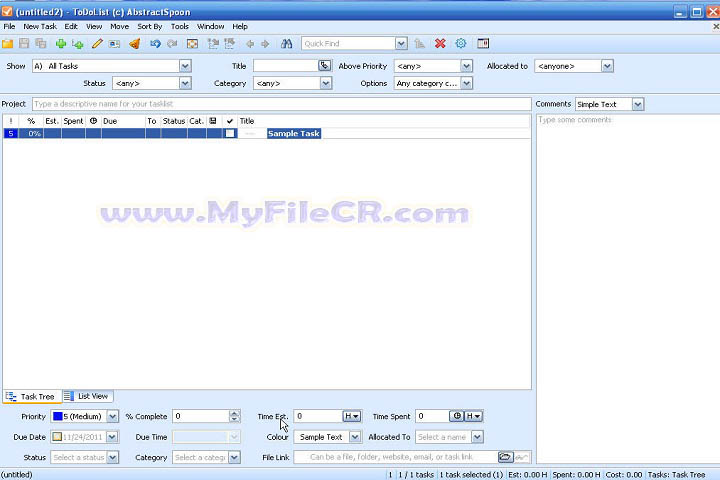The height and width of the screenshot is (480, 720).
Task: Click the save all tasklists icon
Action: click(x=41, y=44)
